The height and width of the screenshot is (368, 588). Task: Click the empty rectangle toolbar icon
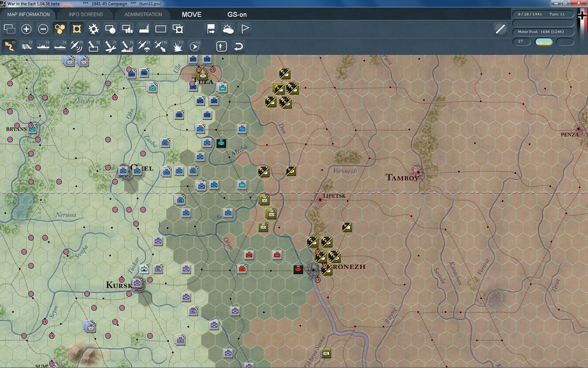tap(161, 29)
